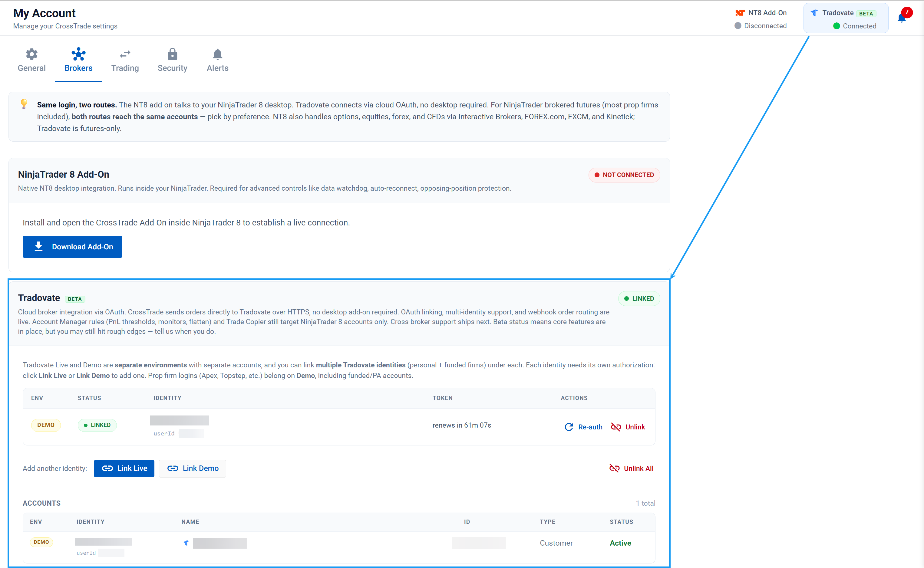Open the Trading tab
Viewport: 924px width, 568px height.
click(x=125, y=60)
